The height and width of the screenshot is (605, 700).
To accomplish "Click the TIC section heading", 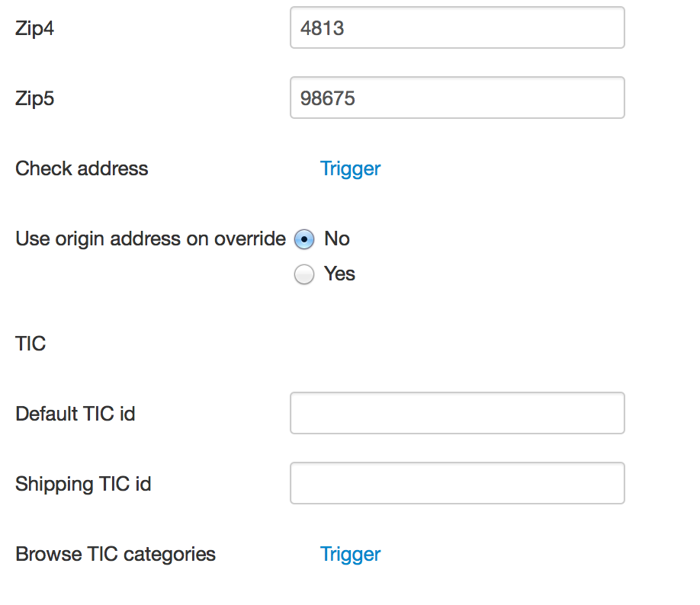I will pos(31,344).
